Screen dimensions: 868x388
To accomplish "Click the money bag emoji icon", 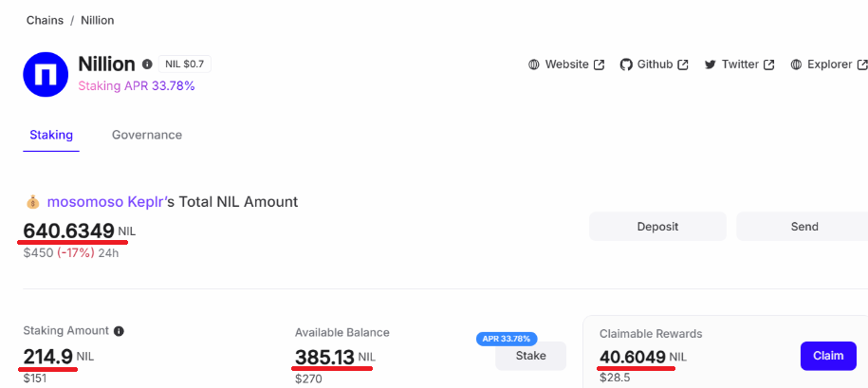I will (x=32, y=202).
